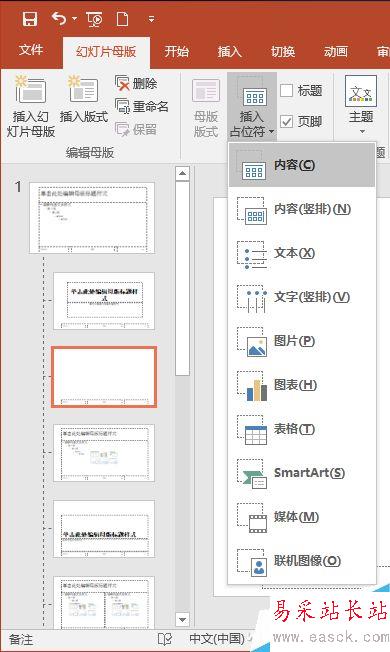Click 母版版式 button
Screen dimensions: 390x652
pyautogui.click(x=206, y=107)
